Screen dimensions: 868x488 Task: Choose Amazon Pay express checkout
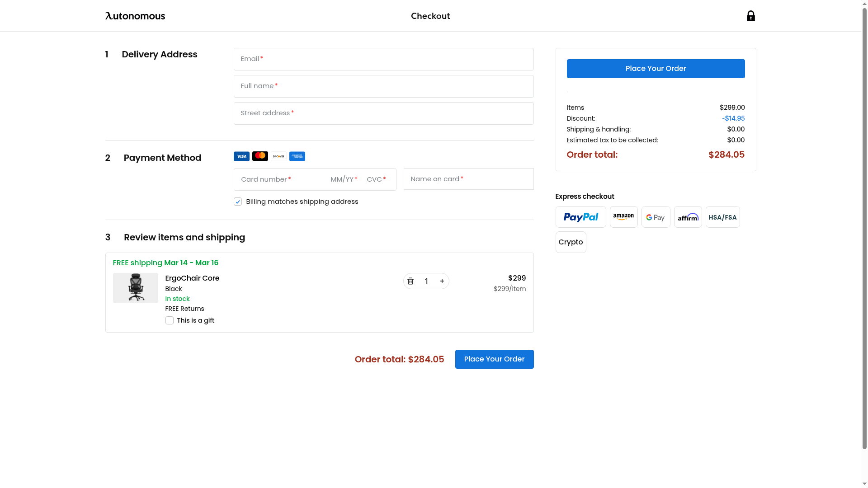[623, 217]
